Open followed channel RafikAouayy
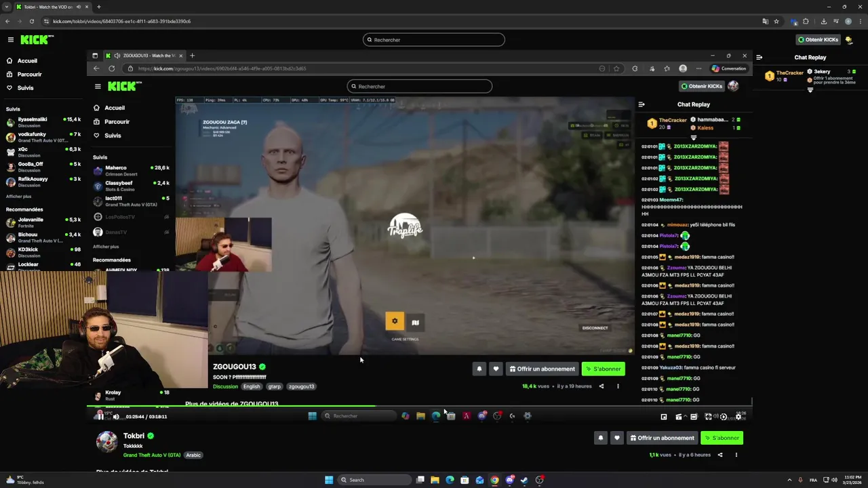 point(43,182)
